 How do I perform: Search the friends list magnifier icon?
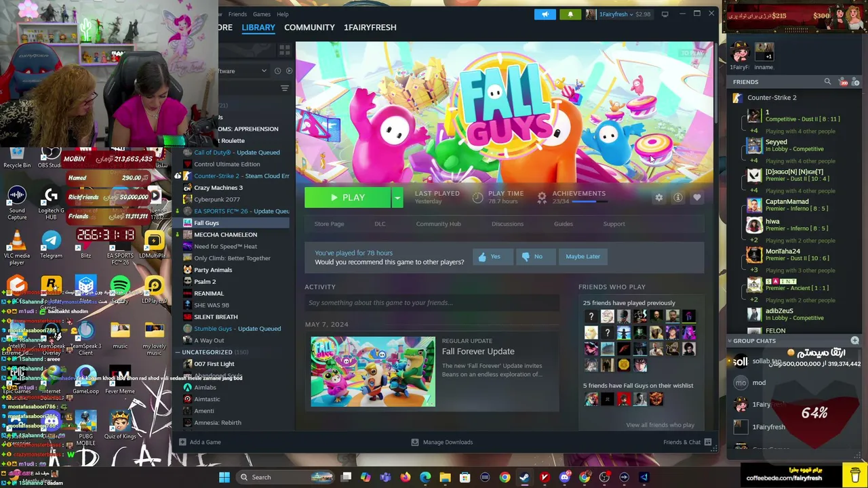click(x=827, y=82)
